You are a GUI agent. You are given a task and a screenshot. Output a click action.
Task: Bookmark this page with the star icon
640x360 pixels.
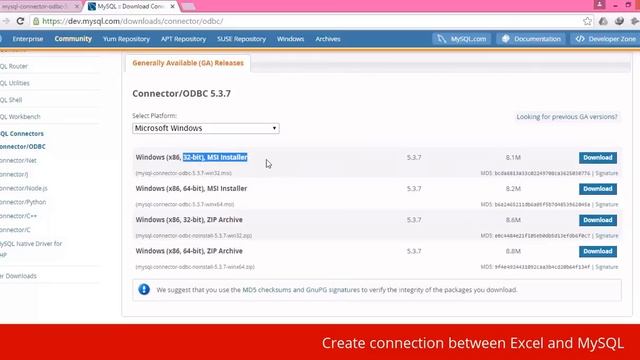pyautogui.click(x=587, y=21)
